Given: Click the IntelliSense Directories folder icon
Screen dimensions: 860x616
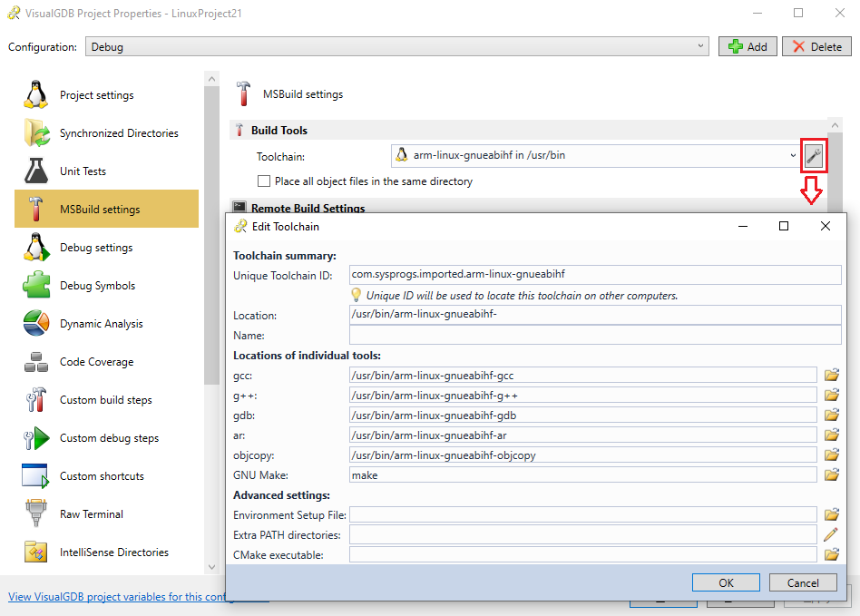Looking at the screenshot, I should pyautogui.click(x=36, y=552).
